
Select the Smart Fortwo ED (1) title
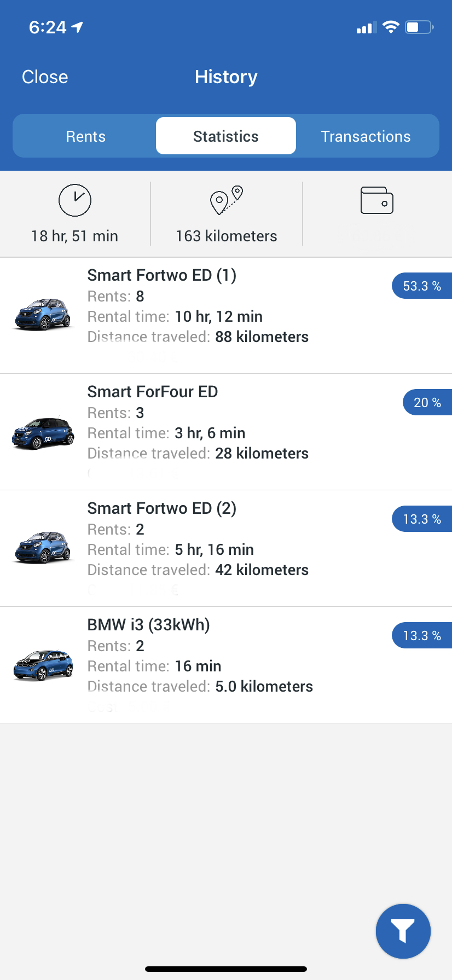[162, 275]
